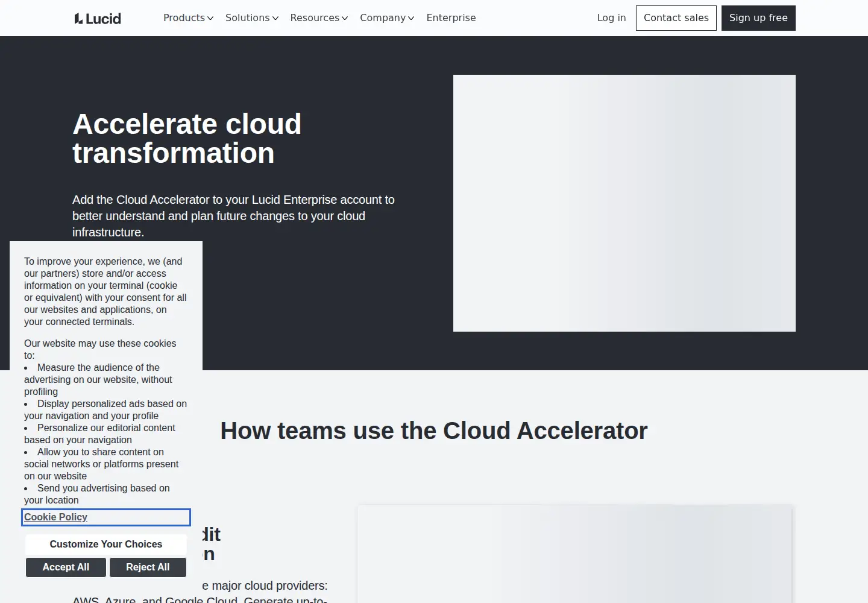
Task: Click 'Personalize our editorial content' bullet text
Action: pos(99,434)
